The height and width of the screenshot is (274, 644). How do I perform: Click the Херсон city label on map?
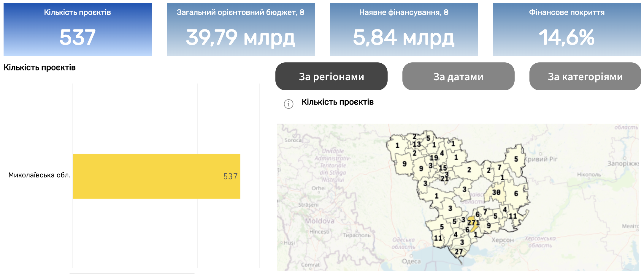(502, 240)
